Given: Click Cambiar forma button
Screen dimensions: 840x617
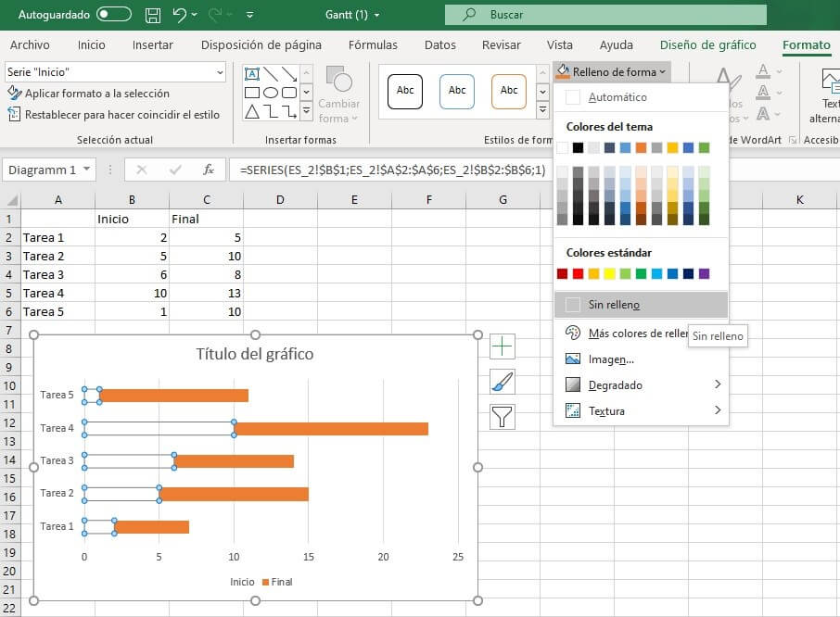Looking at the screenshot, I should tap(338, 94).
